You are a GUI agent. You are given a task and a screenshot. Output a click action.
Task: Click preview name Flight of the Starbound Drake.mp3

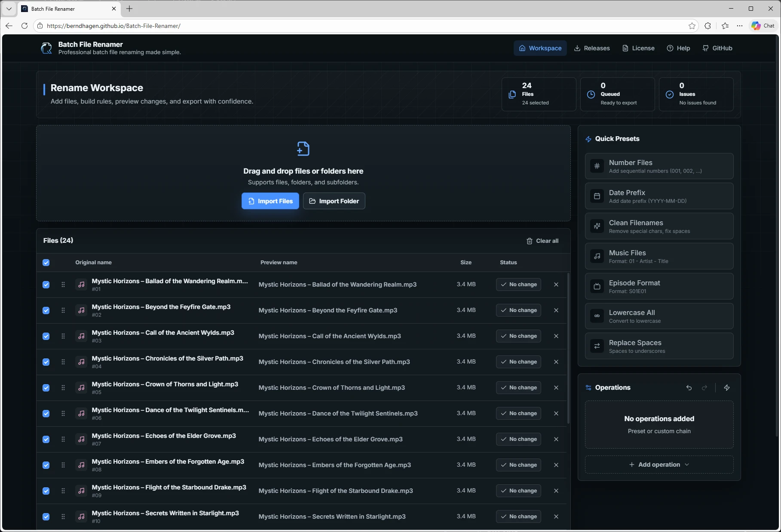pyautogui.click(x=336, y=491)
